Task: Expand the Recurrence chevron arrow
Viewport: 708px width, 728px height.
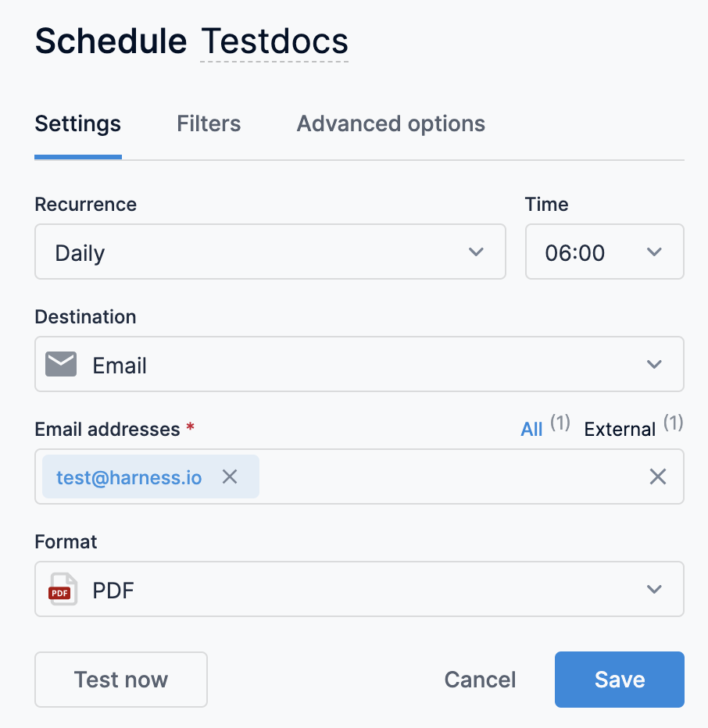Action: pos(476,252)
